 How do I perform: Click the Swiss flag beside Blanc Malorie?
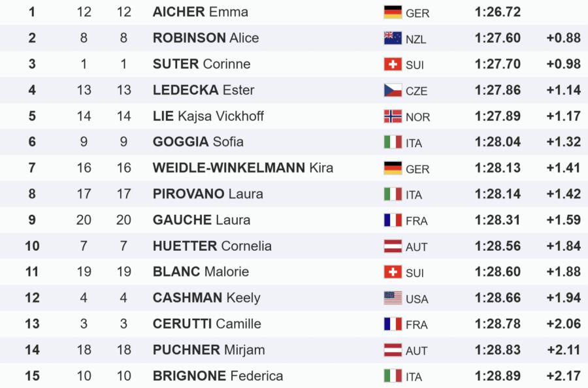[x=393, y=272]
